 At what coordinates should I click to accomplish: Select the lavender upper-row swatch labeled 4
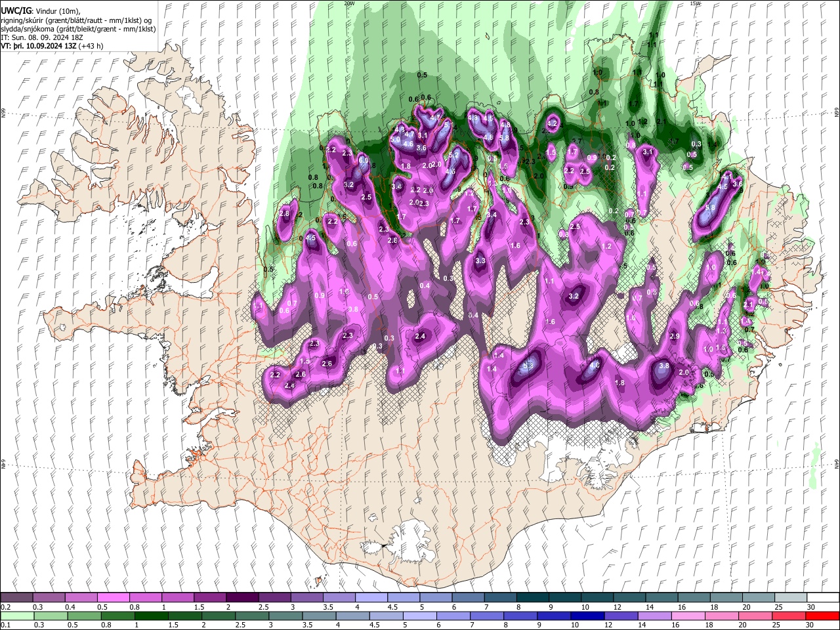coord(371,597)
